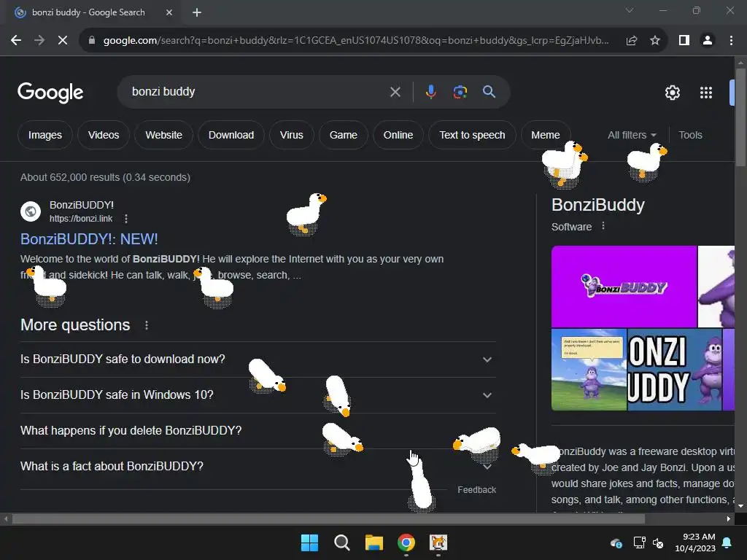This screenshot has width=747, height=560.
Task: Click the horizontal scrollbar thumb
Action: point(328,518)
